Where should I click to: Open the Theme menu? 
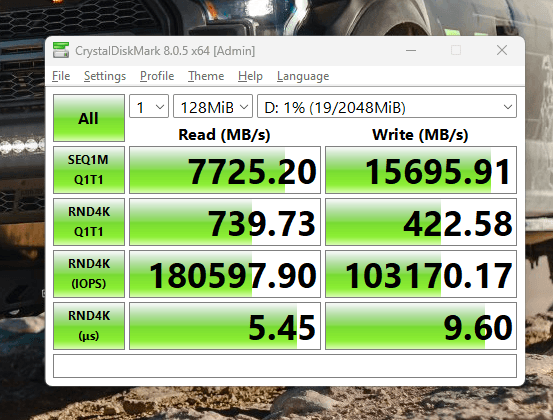pyautogui.click(x=206, y=76)
